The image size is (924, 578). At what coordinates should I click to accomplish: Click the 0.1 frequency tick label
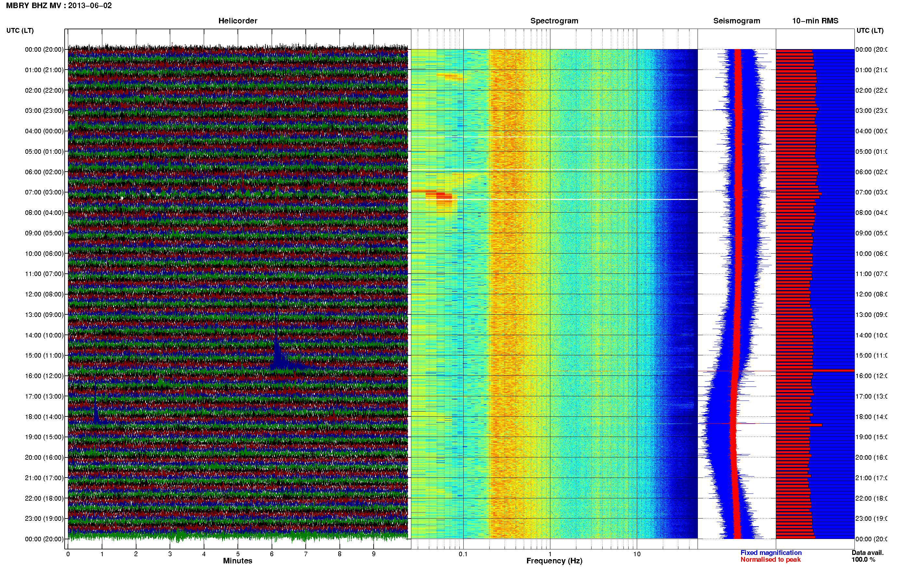click(463, 554)
